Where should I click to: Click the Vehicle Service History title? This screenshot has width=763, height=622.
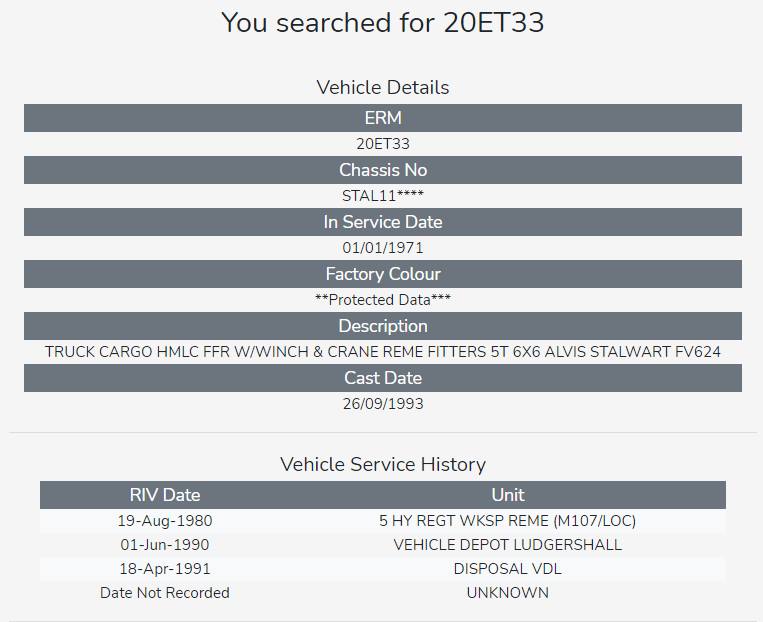[x=382, y=464]
